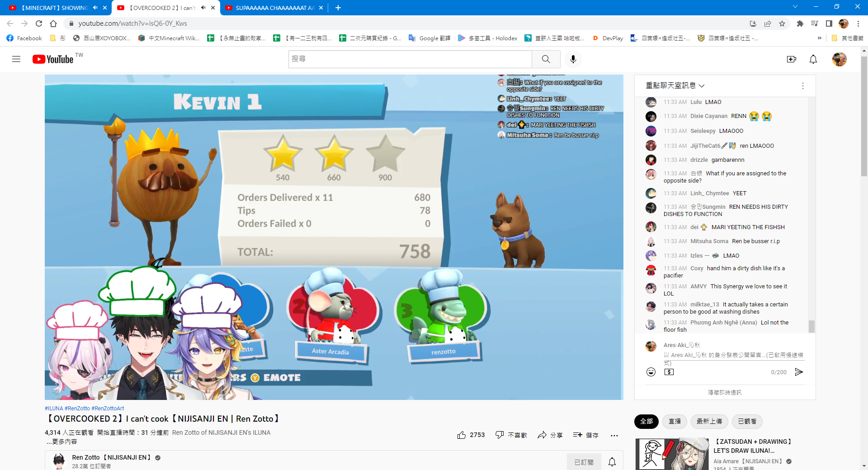Open the #ILUNA hashtag link
868x470 pixels.
pyautogui.click(x=54, y=409)
